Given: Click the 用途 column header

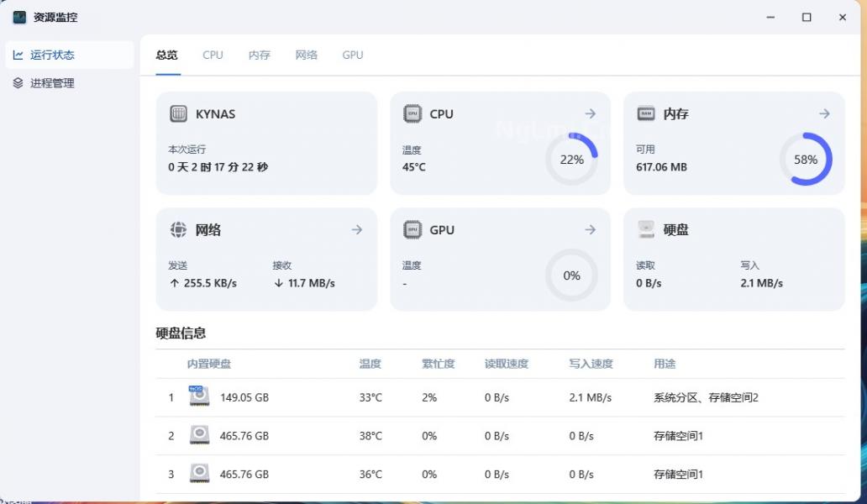Looking at the screenshot, I should coord(665,364).
